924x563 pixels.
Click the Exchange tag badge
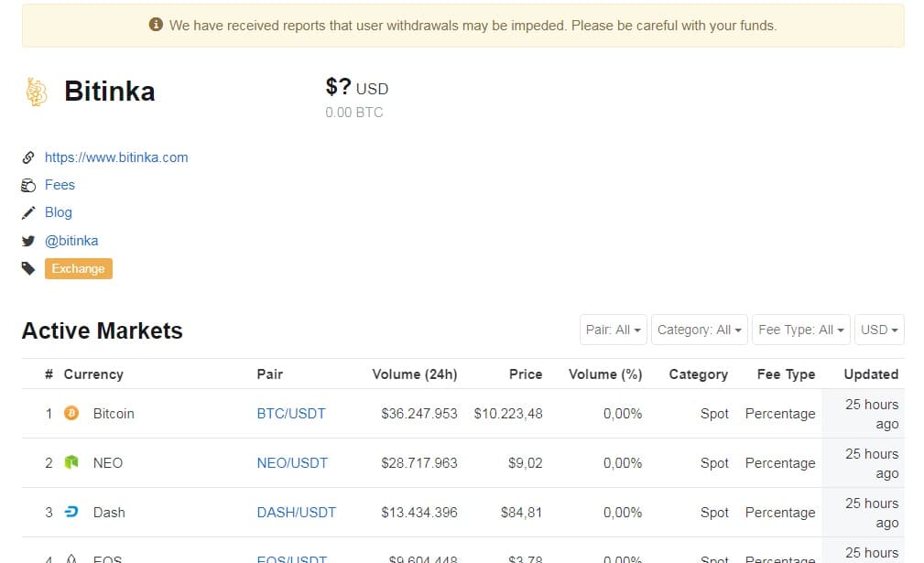79,268
